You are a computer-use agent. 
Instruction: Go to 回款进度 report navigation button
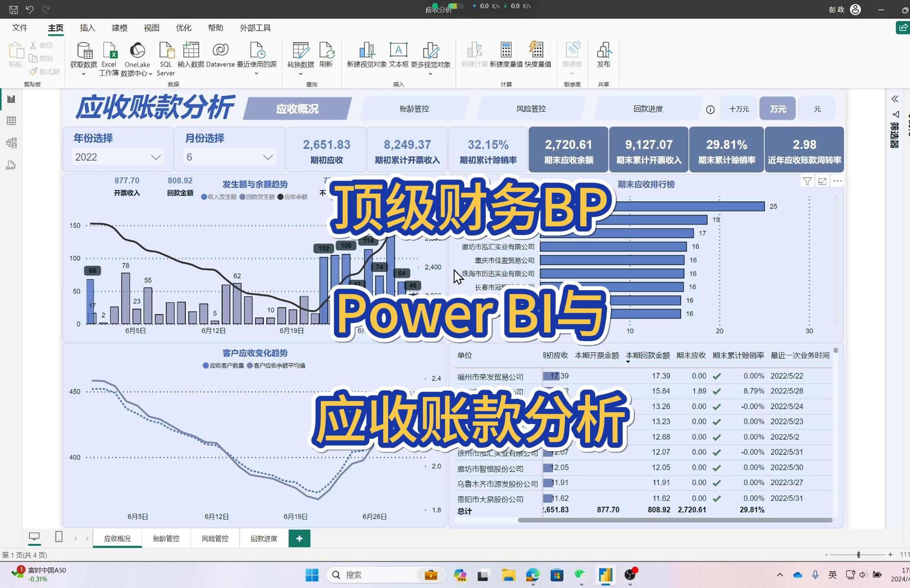[648, 109]
